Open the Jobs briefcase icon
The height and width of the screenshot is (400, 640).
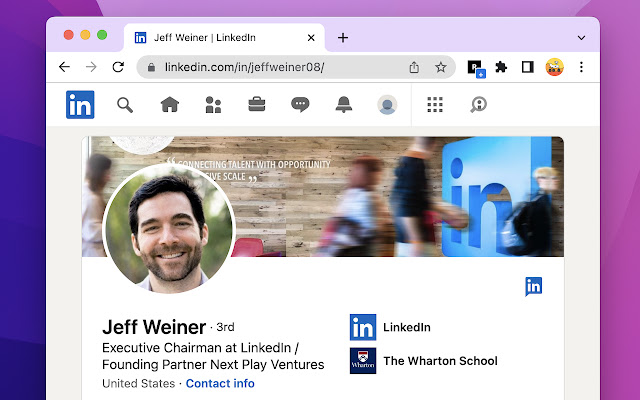[257, 104]
